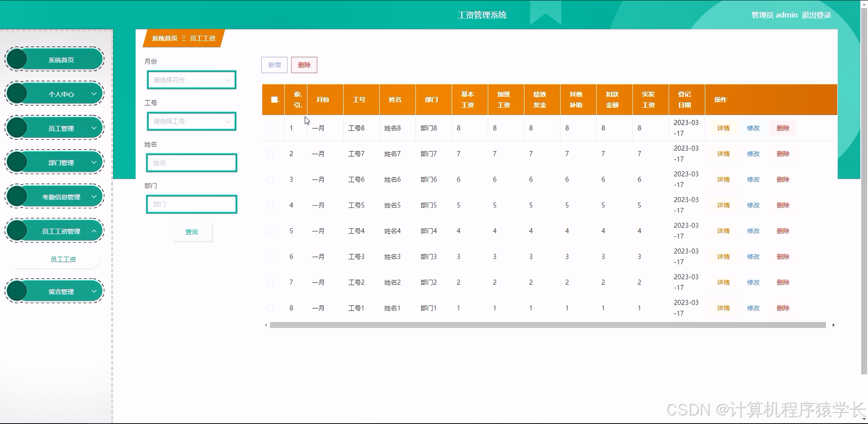Image resolution: width=868 pixels, height=424 pixels.
Task: Tick the select-all checkbox in table header
Action: click(x=274, y=99)
